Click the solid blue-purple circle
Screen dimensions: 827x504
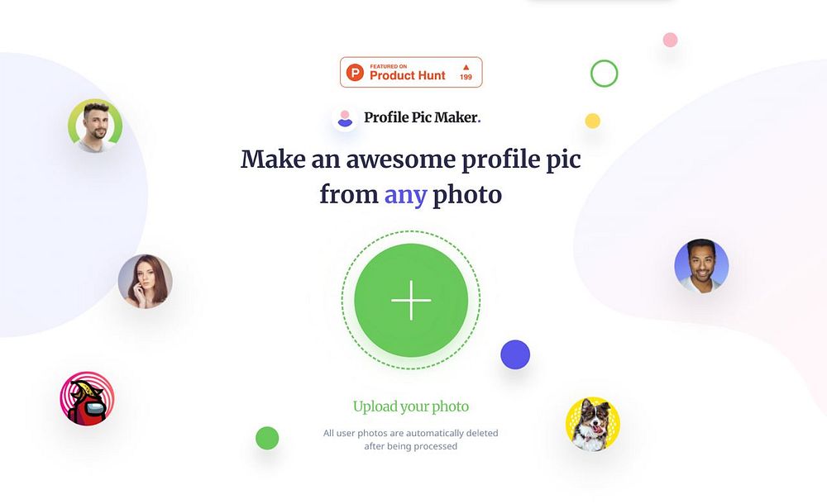click(515, 354)
